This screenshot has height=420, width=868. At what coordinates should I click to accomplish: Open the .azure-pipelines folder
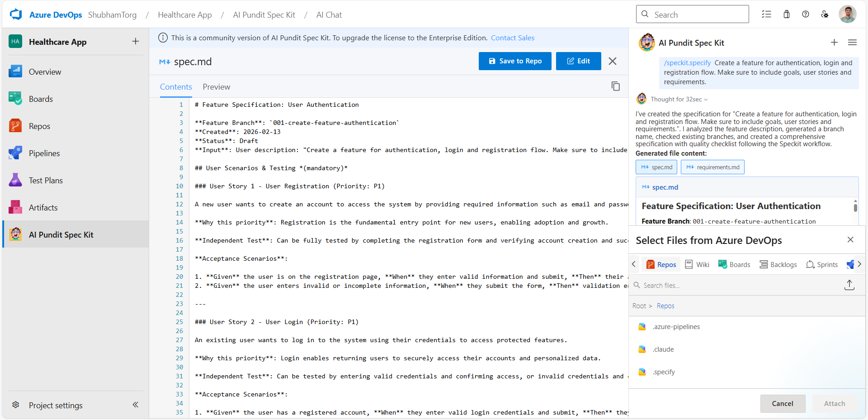click(676, 327)
